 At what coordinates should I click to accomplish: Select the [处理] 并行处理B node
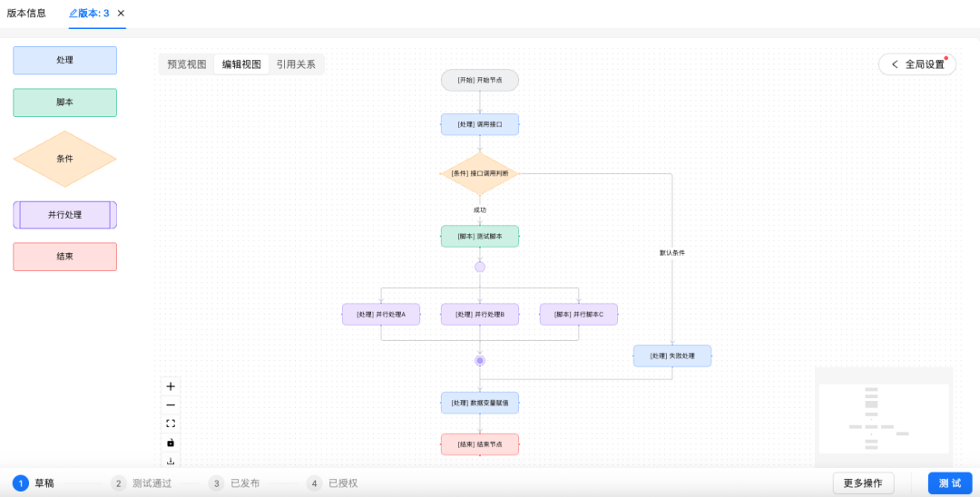(480, 314)
